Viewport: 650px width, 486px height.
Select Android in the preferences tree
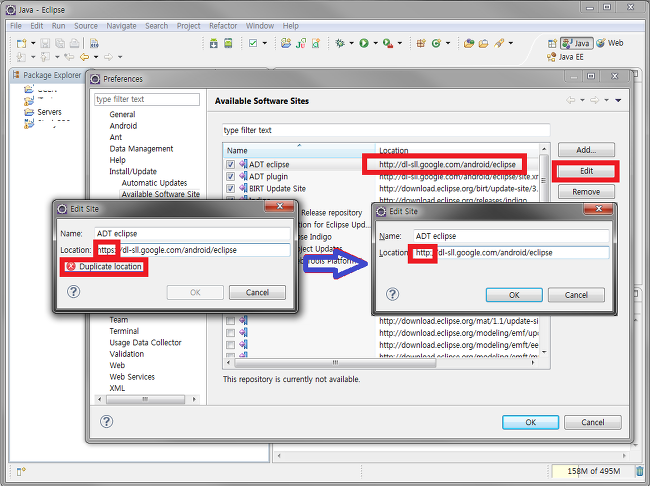click(123, 126)
